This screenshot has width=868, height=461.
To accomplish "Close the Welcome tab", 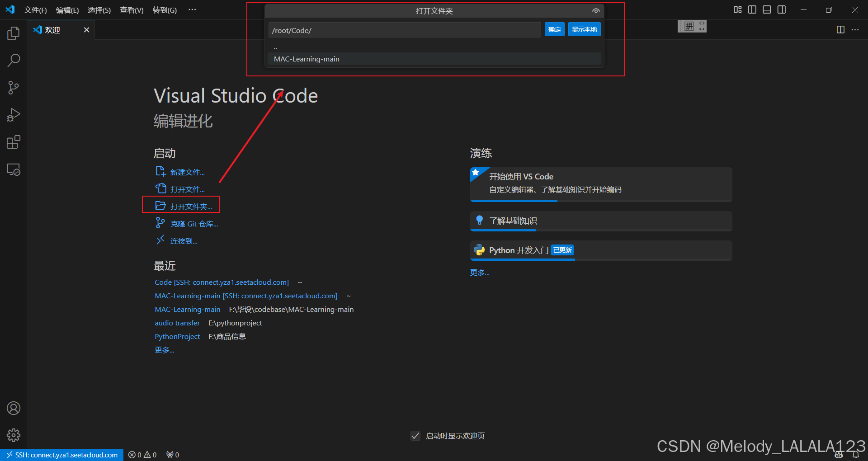I will pyautogui.click(x=86, y=30).
